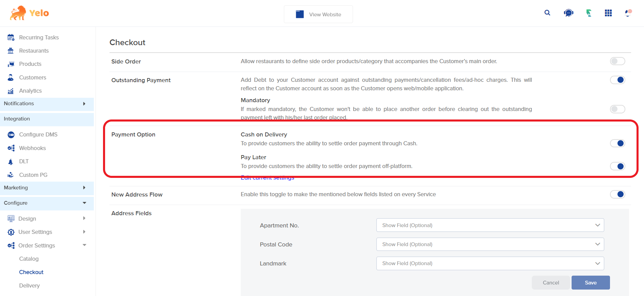Open Recurring Tasks in the sidebar
Screen dimensions: 644x296
39,37
